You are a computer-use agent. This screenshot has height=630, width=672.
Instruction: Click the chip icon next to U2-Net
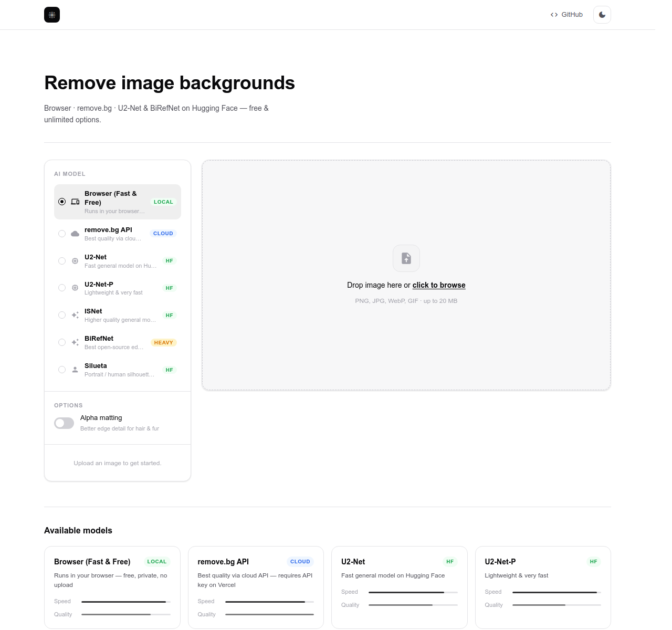[x=75, y=261]
